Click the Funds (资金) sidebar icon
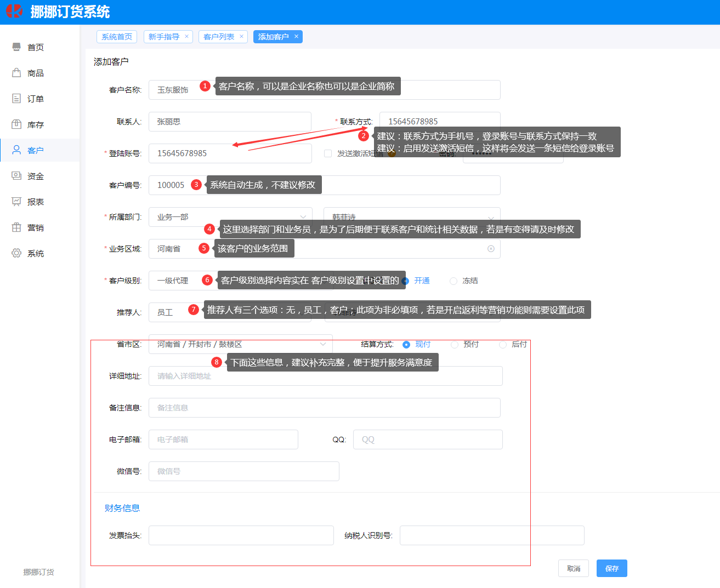 click(x=16, y=176)
